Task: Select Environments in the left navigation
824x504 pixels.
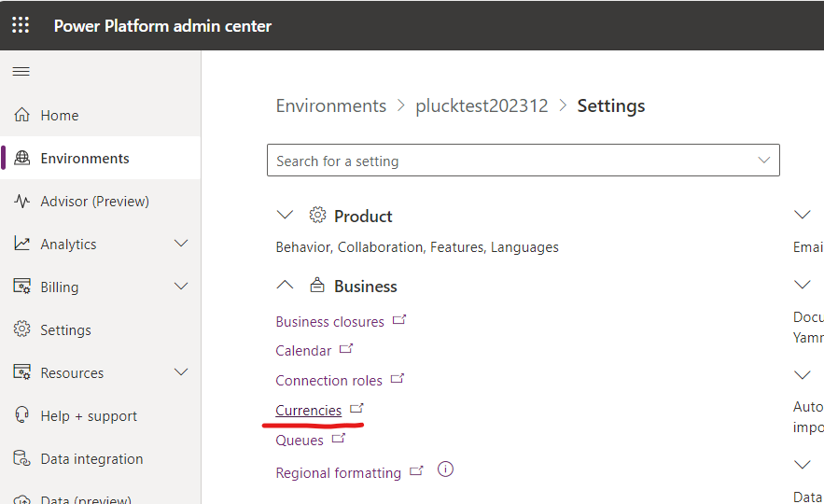Action: pos(85,159)
